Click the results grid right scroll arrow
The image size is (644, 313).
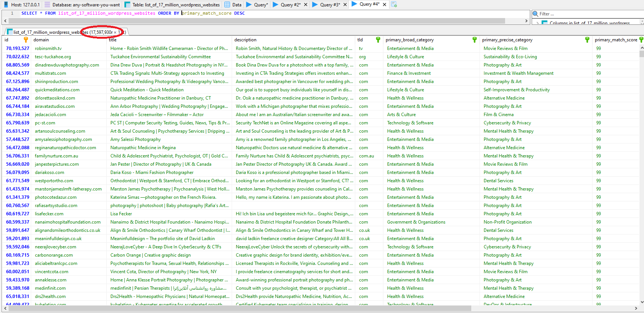coord(636,308)
